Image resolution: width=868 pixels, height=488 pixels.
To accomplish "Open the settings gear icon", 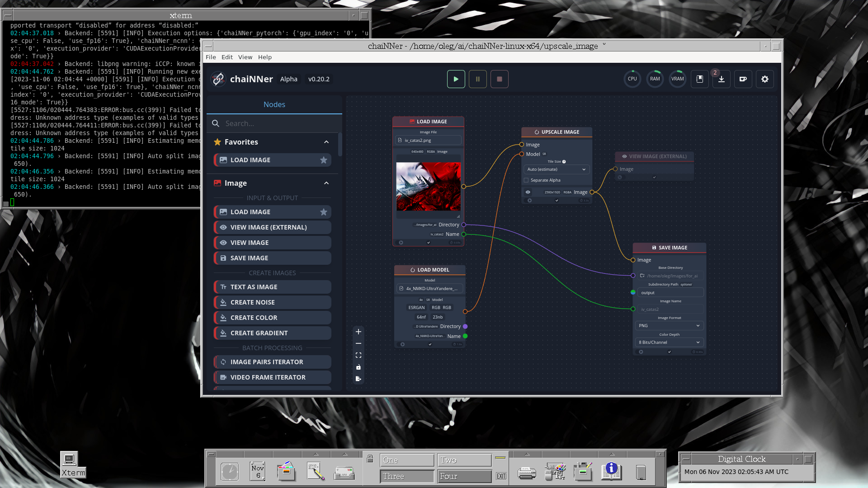I will click(x=764, y=79).
